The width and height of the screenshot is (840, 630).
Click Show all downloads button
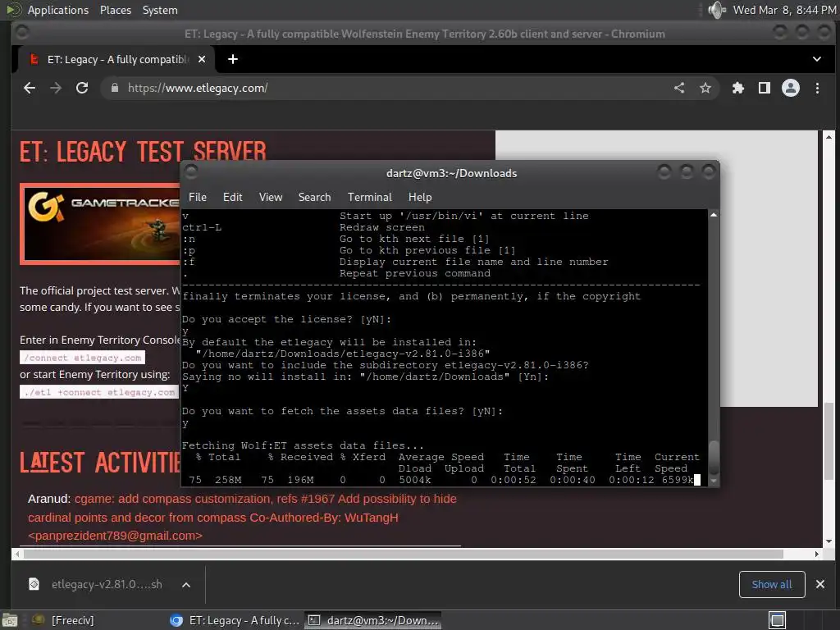point(771,584)
